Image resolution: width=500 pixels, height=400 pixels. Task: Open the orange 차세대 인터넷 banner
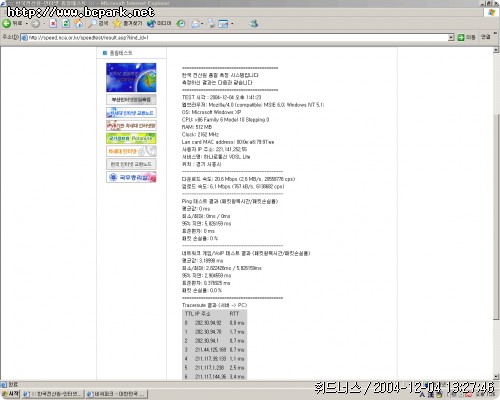coord(131,151)
